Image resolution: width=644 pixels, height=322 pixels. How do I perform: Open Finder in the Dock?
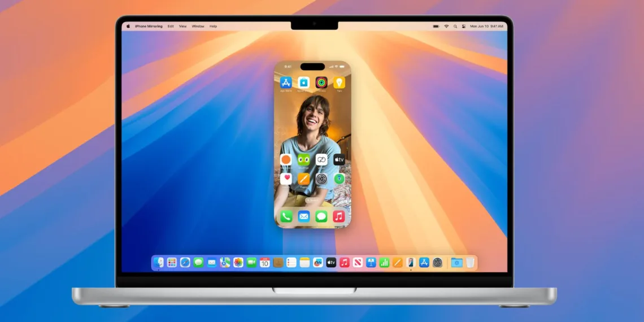[159, 263]
